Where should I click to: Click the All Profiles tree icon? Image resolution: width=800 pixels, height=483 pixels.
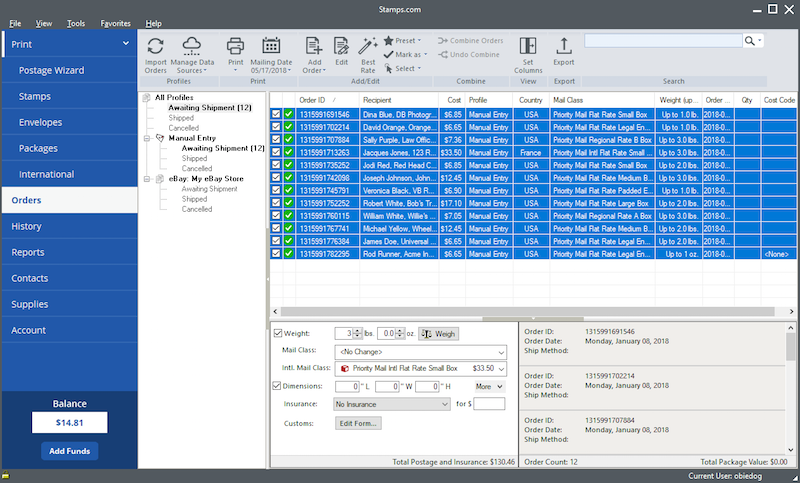click(x=147, y=97)
